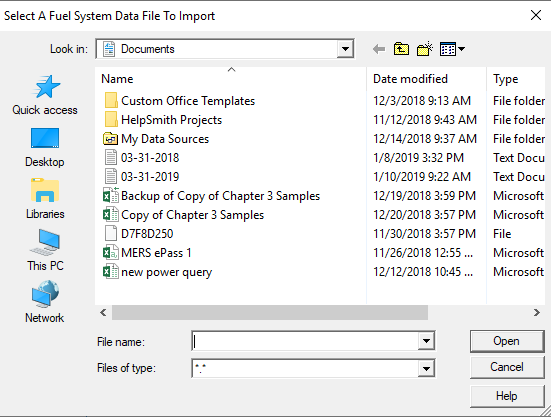Open the Network location
Screen dimensions: 551x417
coord(45,302)
